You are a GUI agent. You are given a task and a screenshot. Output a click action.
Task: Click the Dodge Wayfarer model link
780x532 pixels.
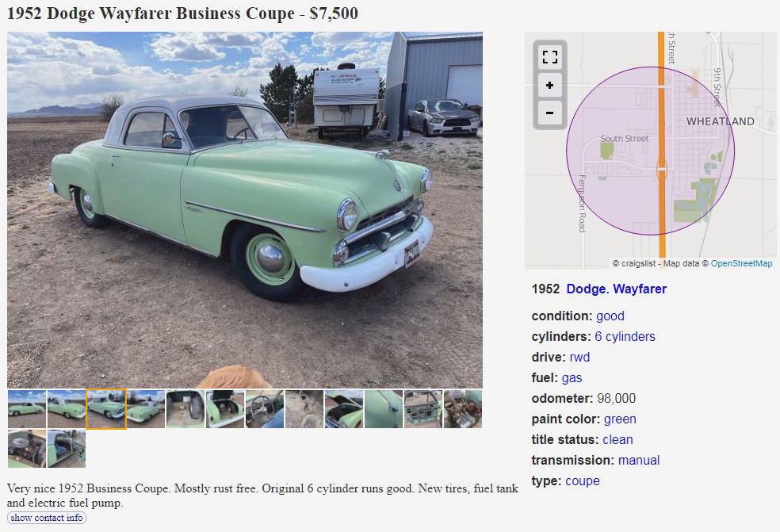[x=617, y=289]
